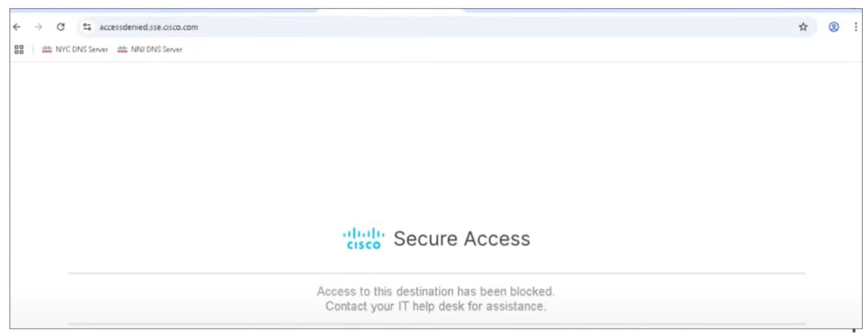868x334 pixels.
Task: Click the "Contact your IT help desk" message
Action: [x=435, y=307]
